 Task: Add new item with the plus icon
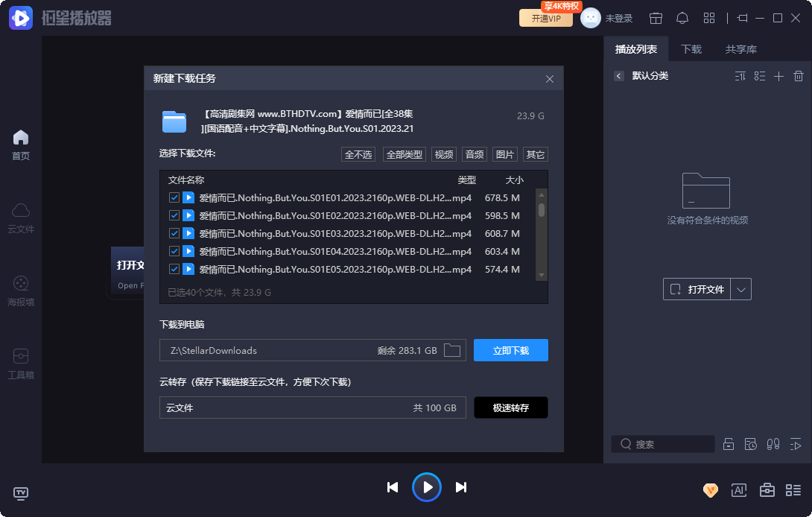(778, 75)
